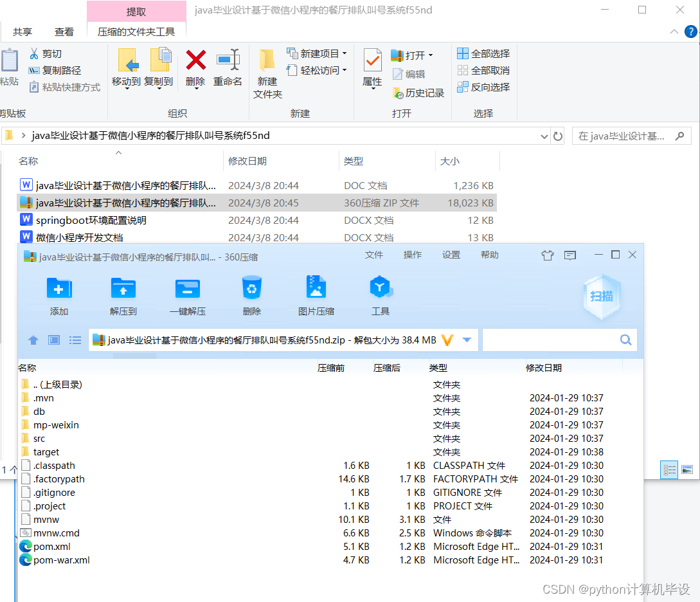Click the feedback message icon in 360压缩 title bar
Viewport: 700px width, 602px height.
click(x=570, y=255)
